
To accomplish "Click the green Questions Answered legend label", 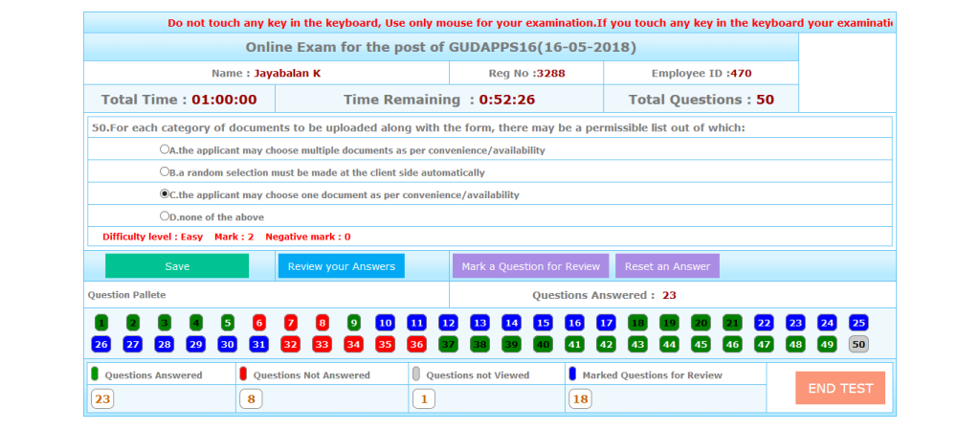I will 153,375.
